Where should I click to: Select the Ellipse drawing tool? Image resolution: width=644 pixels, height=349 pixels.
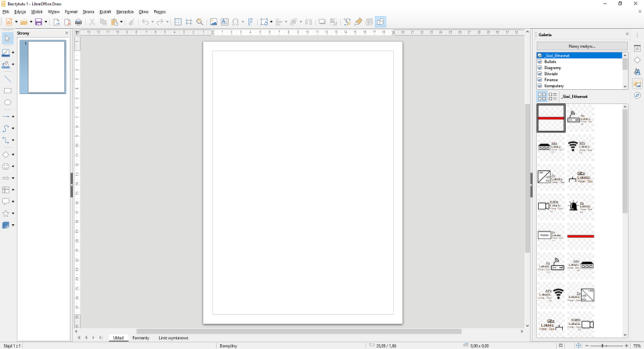pyautogui.click(x=7, y=103)
